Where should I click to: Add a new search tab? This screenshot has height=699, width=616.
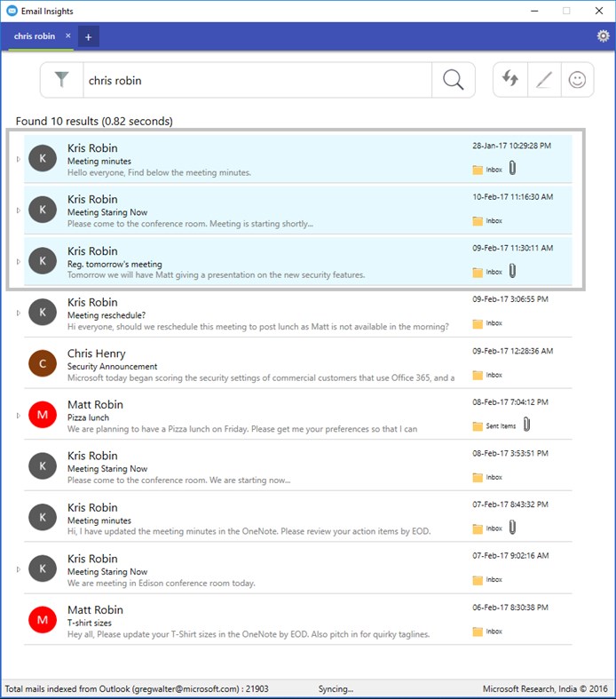(88, 36)
